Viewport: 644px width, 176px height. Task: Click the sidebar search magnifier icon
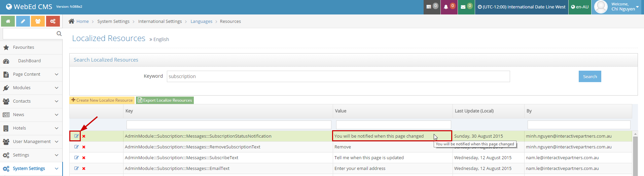click(59, 34)
